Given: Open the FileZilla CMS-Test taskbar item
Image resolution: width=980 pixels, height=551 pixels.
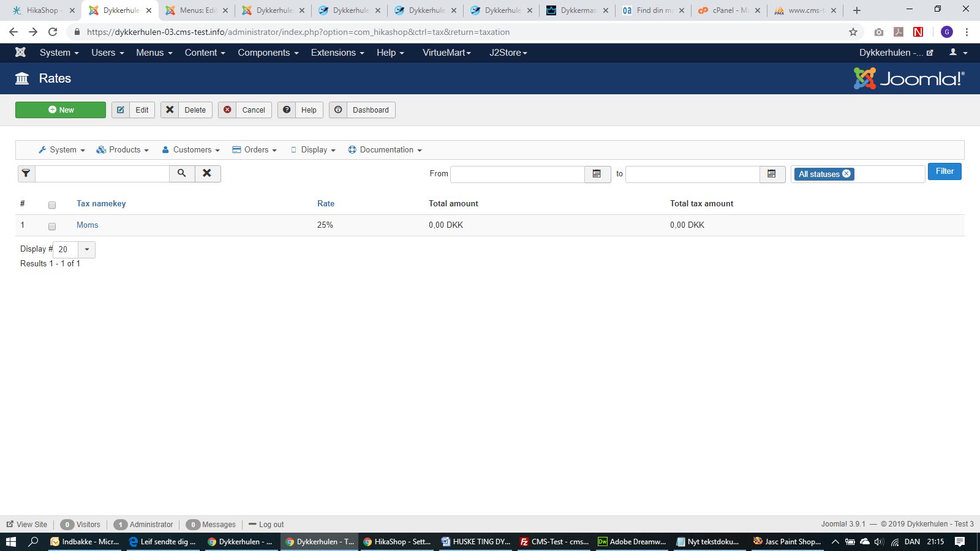Looking at the screenshot, I should 554,542.
